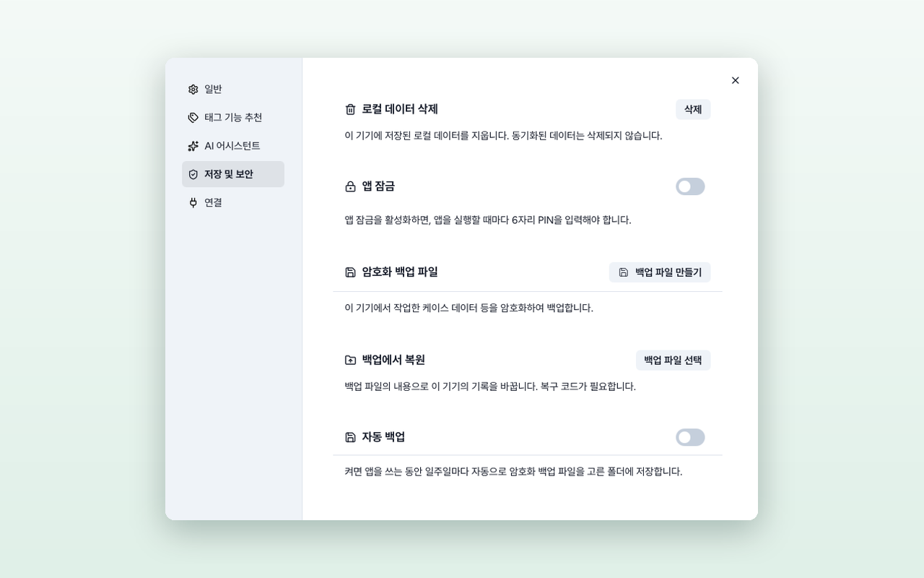
Task: Click the description mentioning 6자리 PIN
Action: (x=488, y=220)
